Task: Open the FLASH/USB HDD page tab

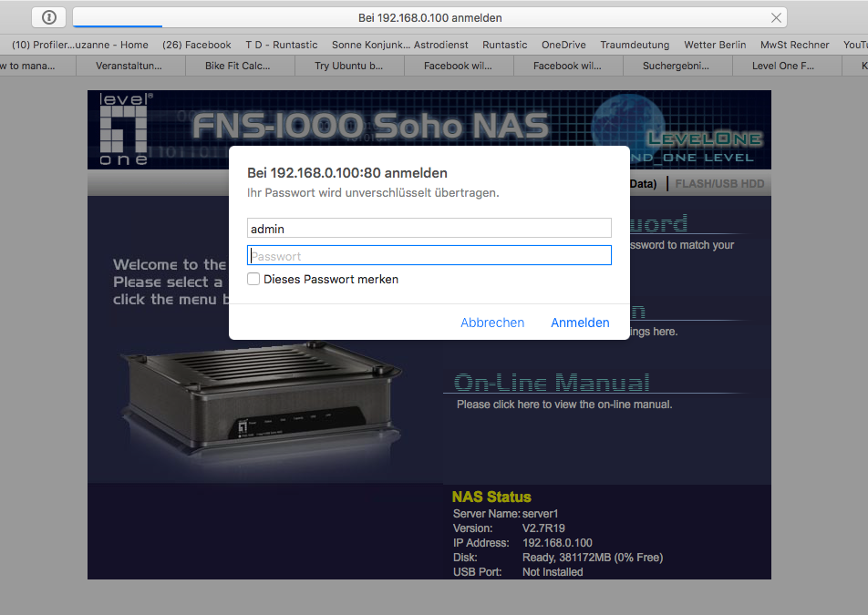Action: coord(719,184)
